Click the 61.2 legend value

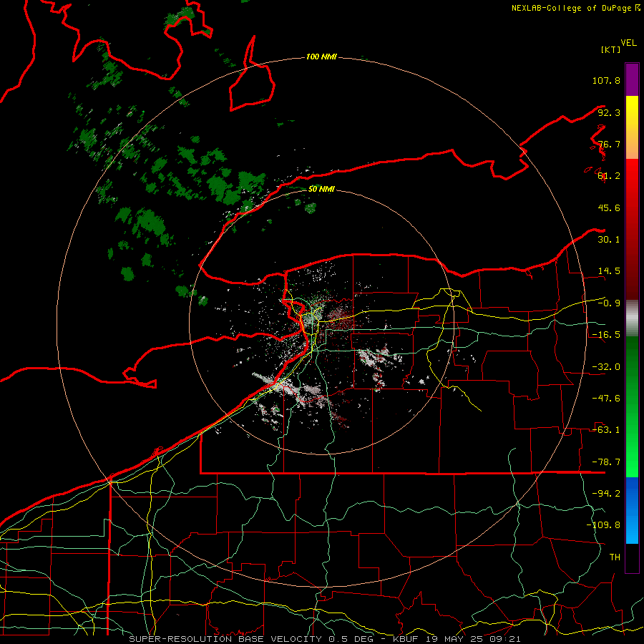pos(609,176)
